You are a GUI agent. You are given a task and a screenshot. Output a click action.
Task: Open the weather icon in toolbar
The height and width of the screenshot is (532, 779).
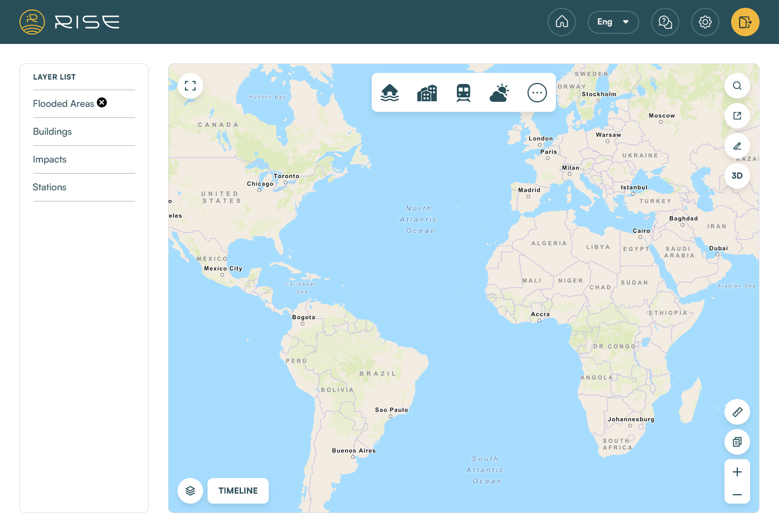pos(500,92)
